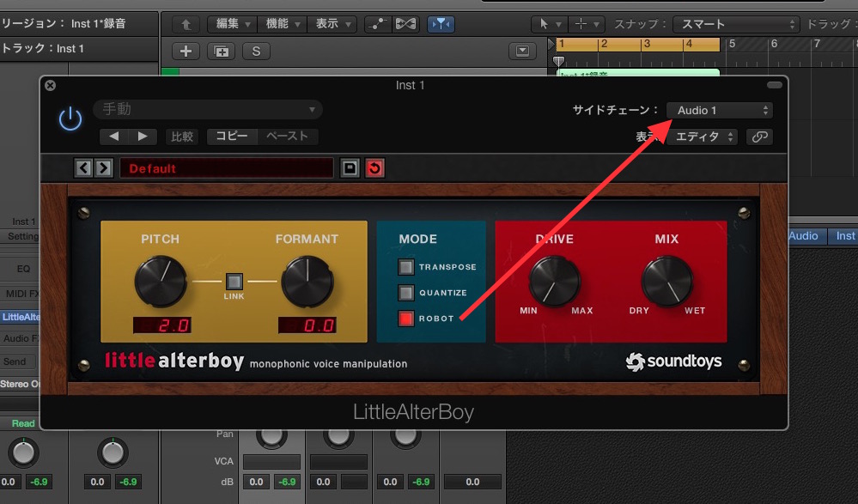
Task: Click the Read automation mode button
Action: tap(23, 423)
